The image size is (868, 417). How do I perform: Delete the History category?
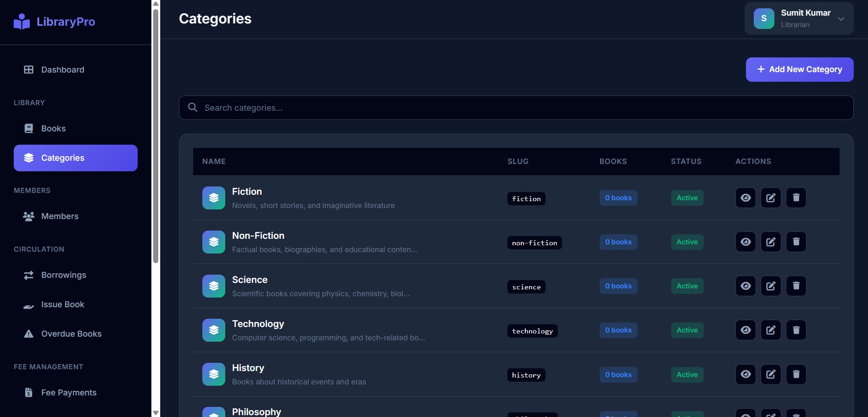[796, 375]
